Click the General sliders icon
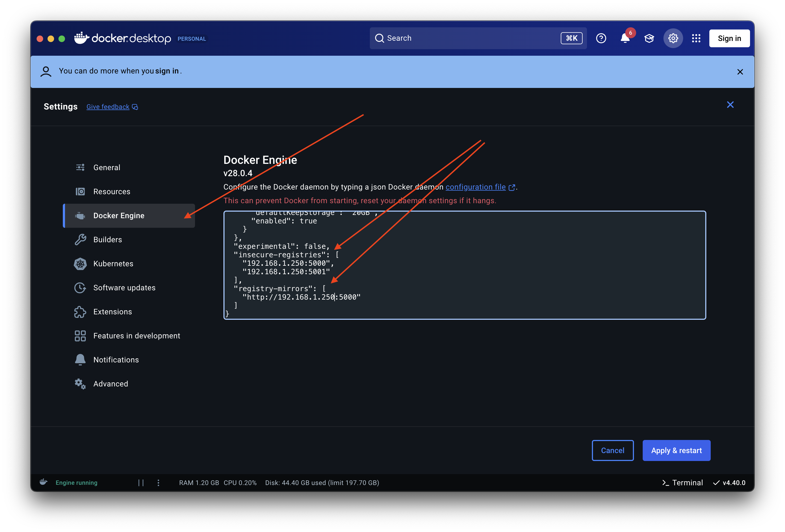This screenshot has width=785, height=532. [80, 167]
